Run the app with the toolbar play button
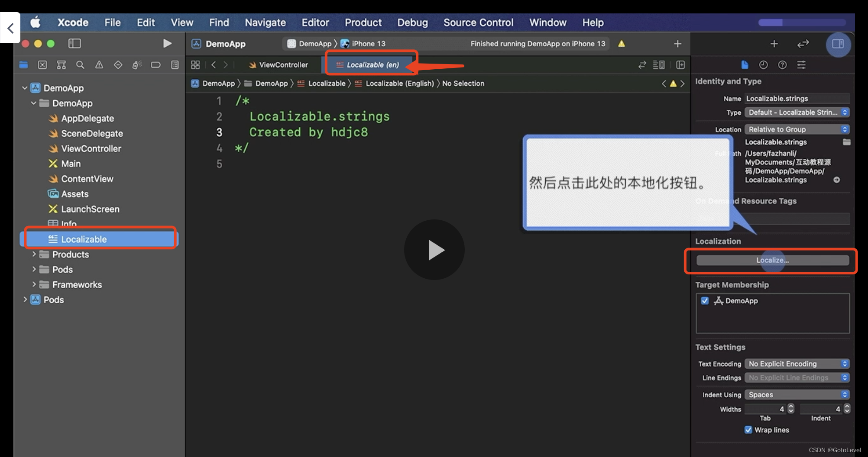868x457 pixels. click(167, 43)
